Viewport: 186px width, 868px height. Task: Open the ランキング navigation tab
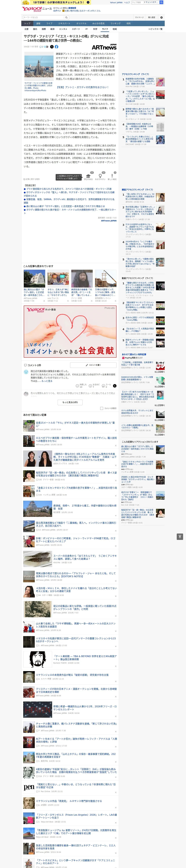pyautogui.click(x=115, y=23)
